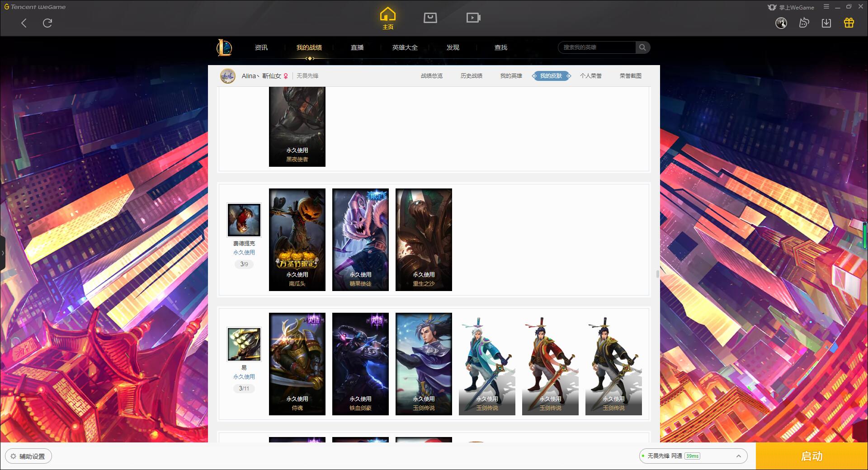The height and width of the screenshot is (470, 868).
Task: Open the 黑夜使者 skin card
Action: pos(297,127)
